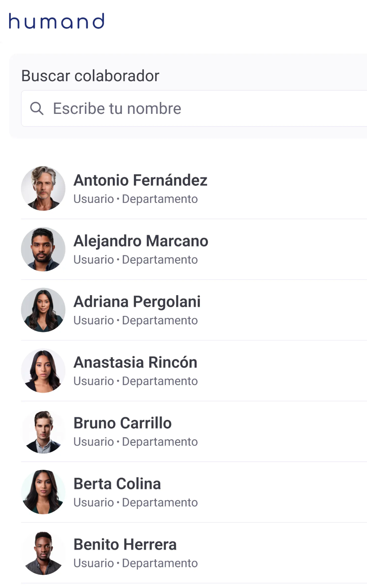Select the Benito Herrera name
This screenshot has height=588, width=367.
point(125,544)
